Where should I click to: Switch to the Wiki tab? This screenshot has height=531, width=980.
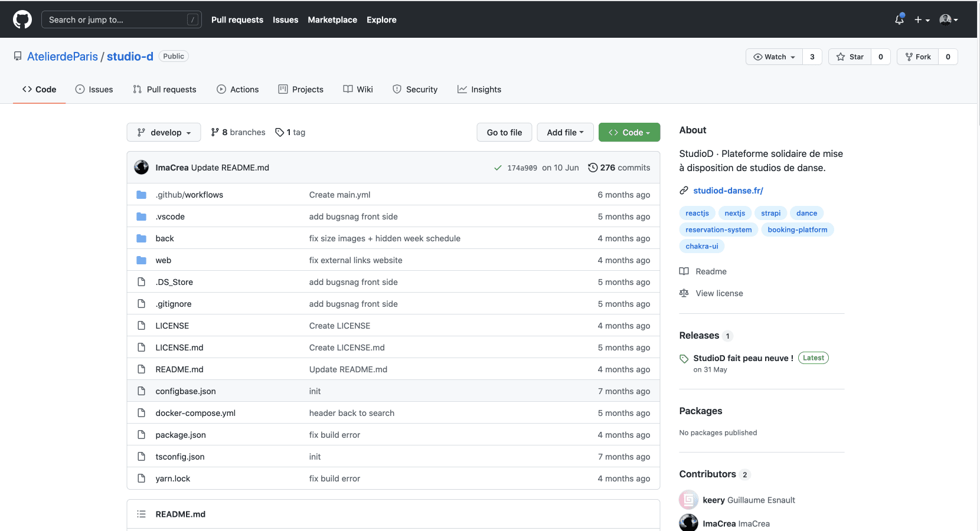pyautogui.click(x=358, y=89)
